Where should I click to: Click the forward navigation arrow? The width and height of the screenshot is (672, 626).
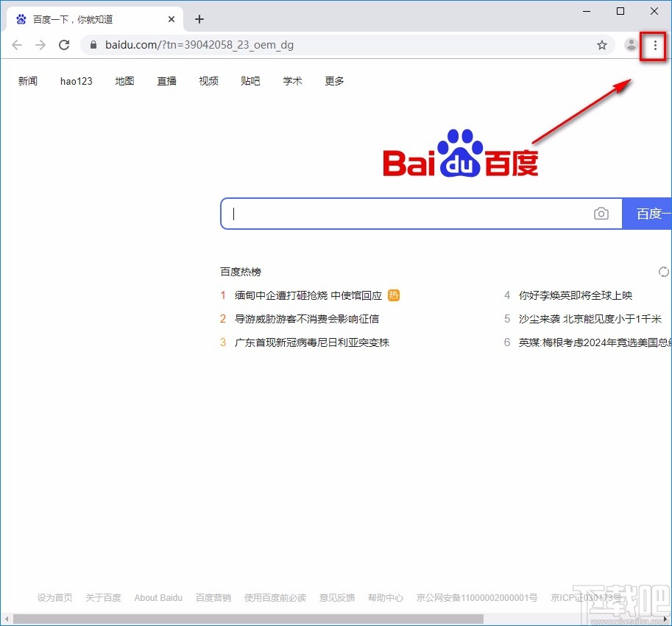coord(40,45)
